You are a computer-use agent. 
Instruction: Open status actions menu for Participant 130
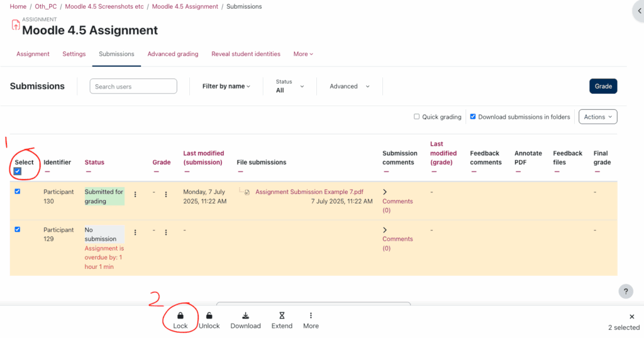135,195
